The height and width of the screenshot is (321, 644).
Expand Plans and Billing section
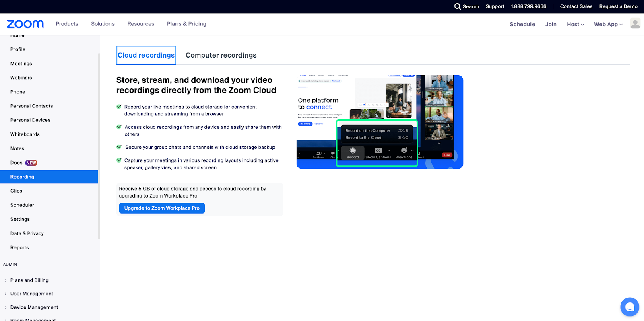29,280
